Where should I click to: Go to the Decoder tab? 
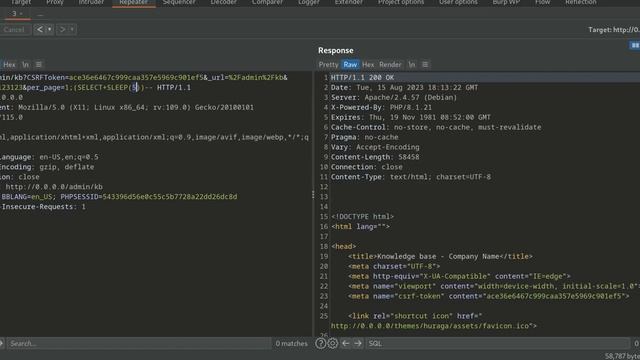tap(224, 2)
